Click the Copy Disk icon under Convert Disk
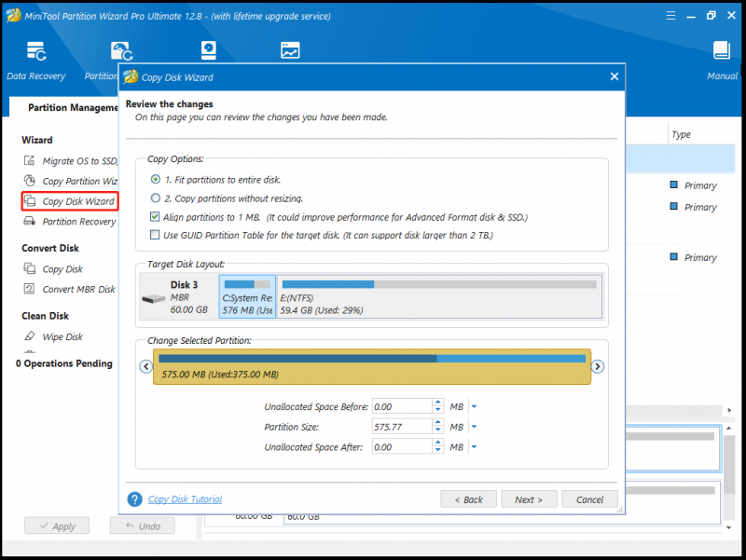This screenshot has width=746, height=560. [30, 268]
